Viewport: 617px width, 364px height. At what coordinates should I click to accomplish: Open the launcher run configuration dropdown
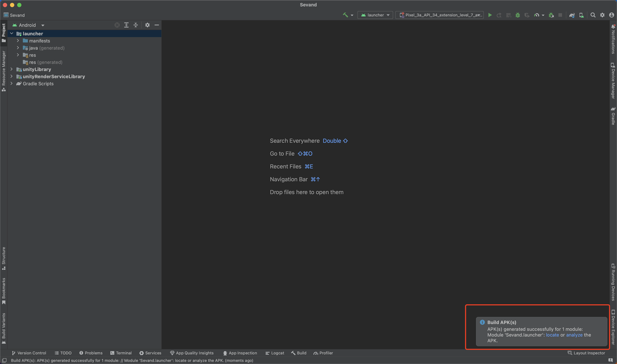376,15
